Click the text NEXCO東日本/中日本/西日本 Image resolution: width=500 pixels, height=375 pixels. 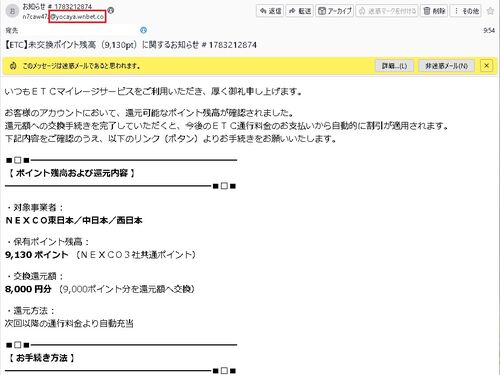[74, 220]
